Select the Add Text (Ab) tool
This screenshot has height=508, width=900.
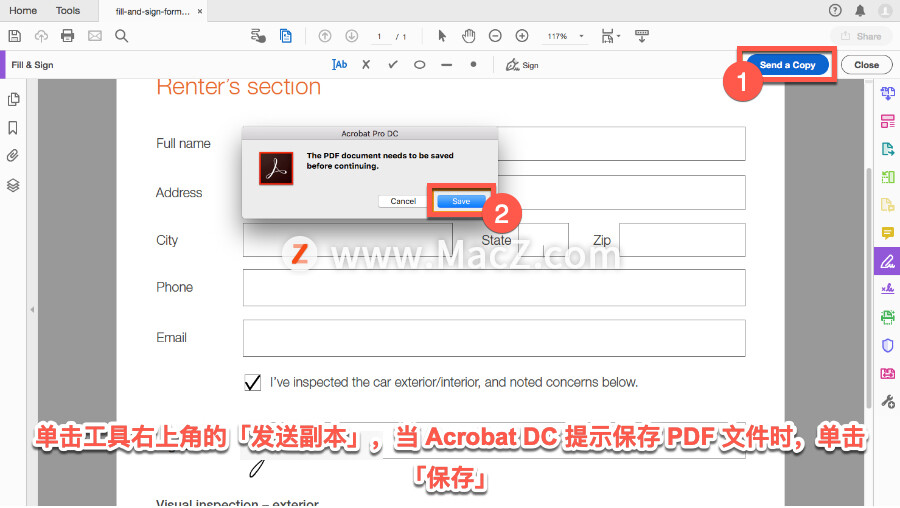point(339,65)
